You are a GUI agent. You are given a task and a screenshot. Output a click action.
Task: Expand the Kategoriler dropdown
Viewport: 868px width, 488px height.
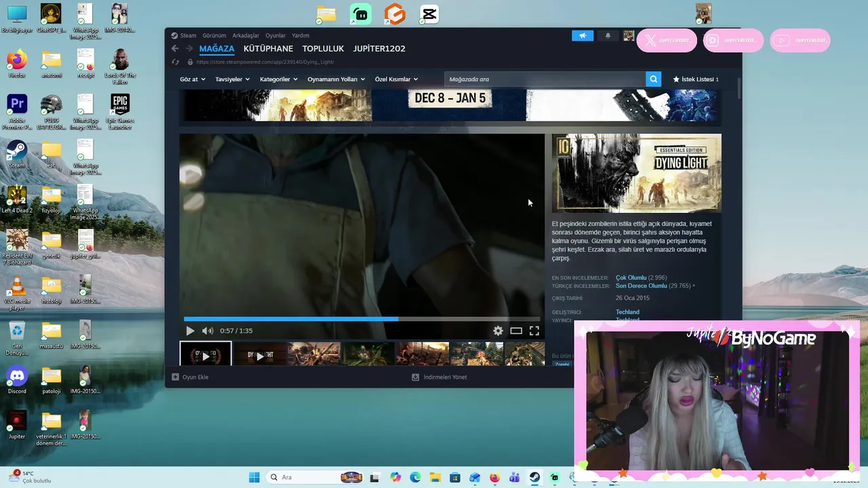pyautogui.click(x=279, y=79)
